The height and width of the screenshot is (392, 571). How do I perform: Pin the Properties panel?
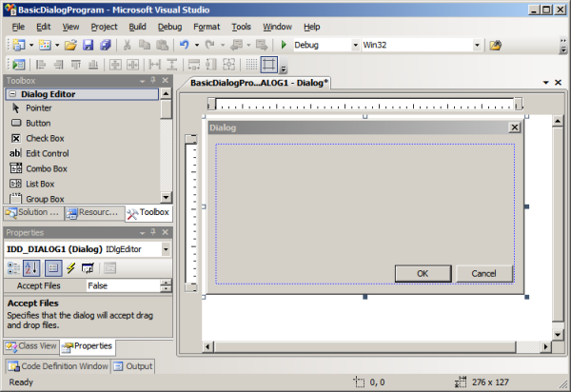pos(153,232)
